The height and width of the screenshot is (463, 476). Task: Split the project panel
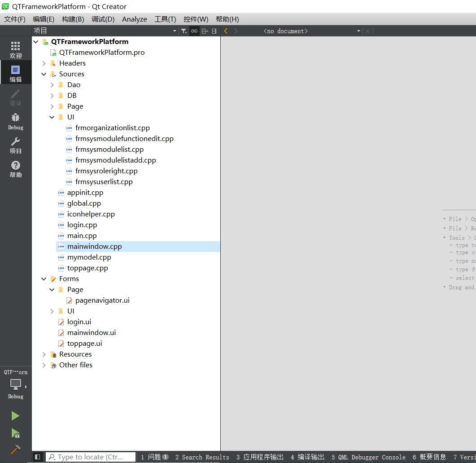coord(205,31)
